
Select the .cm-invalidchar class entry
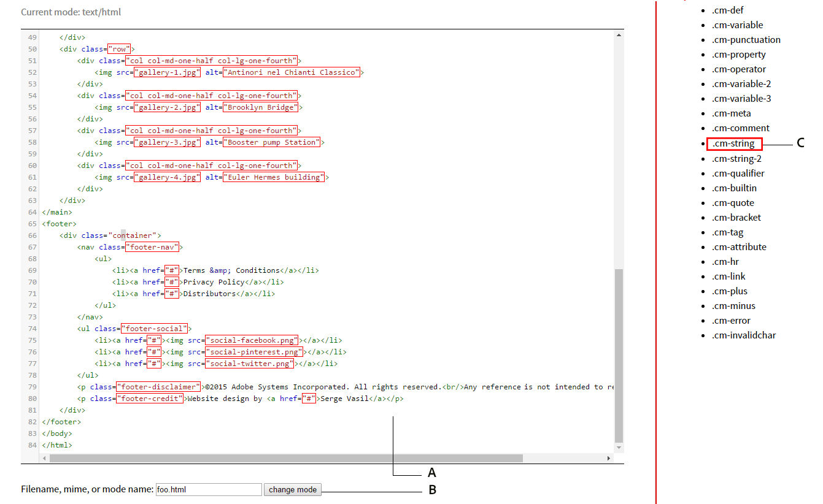tap(745, 335)
